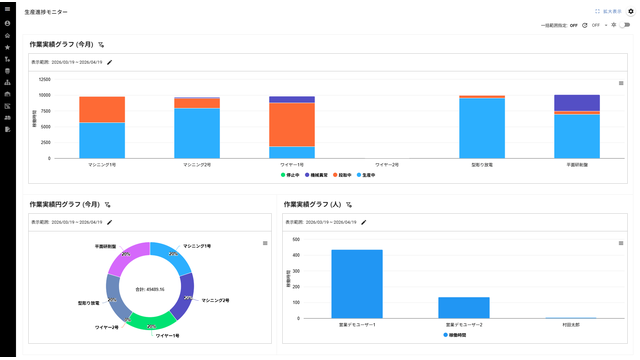Click 営業デモユーザー1 bar
This screenshot has width=640, height=360.
357,284
